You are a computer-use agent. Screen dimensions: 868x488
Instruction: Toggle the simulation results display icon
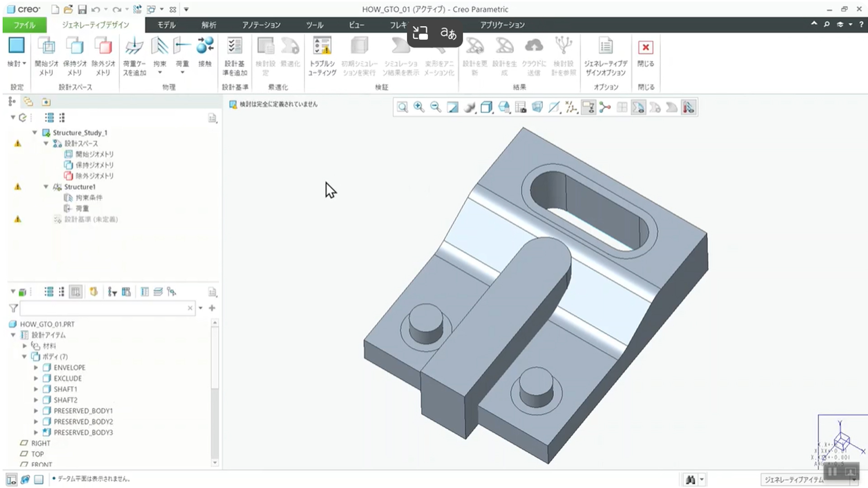638,107
